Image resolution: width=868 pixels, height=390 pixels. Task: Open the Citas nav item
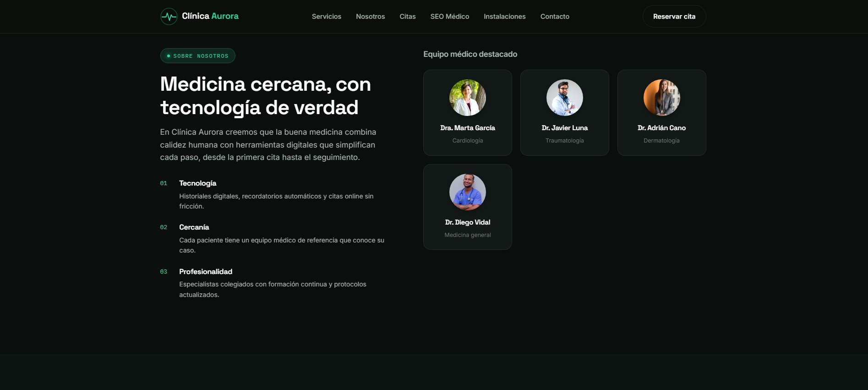[x=408, y=16]
